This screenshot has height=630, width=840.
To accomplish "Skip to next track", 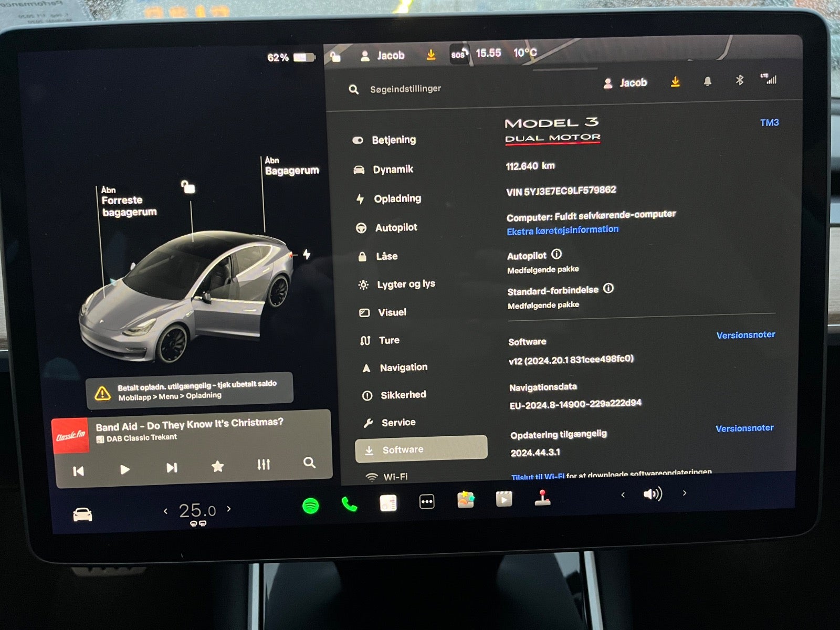I will click(x=172, y=467).
